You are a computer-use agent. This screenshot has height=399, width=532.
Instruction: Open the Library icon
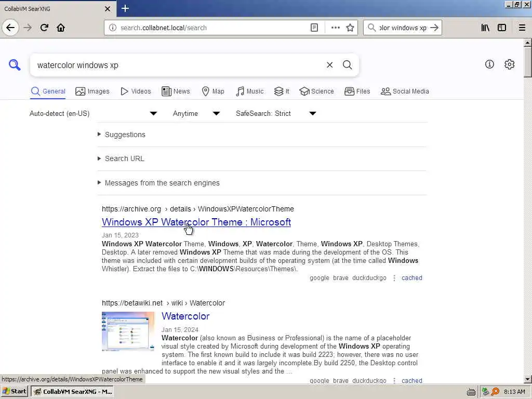(x=485, y=28)
